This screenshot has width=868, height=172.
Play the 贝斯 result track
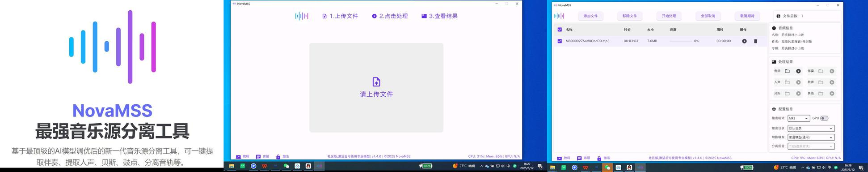(x=798, y=94)
